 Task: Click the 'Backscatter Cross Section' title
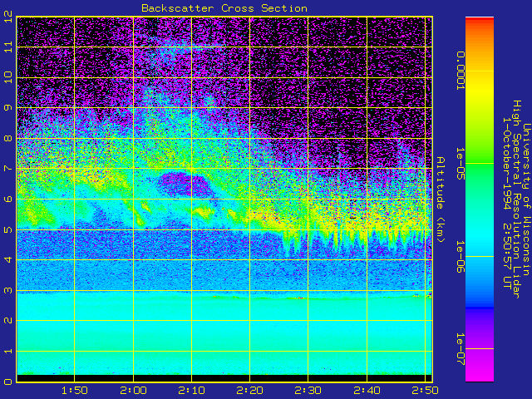pos(224,8)
